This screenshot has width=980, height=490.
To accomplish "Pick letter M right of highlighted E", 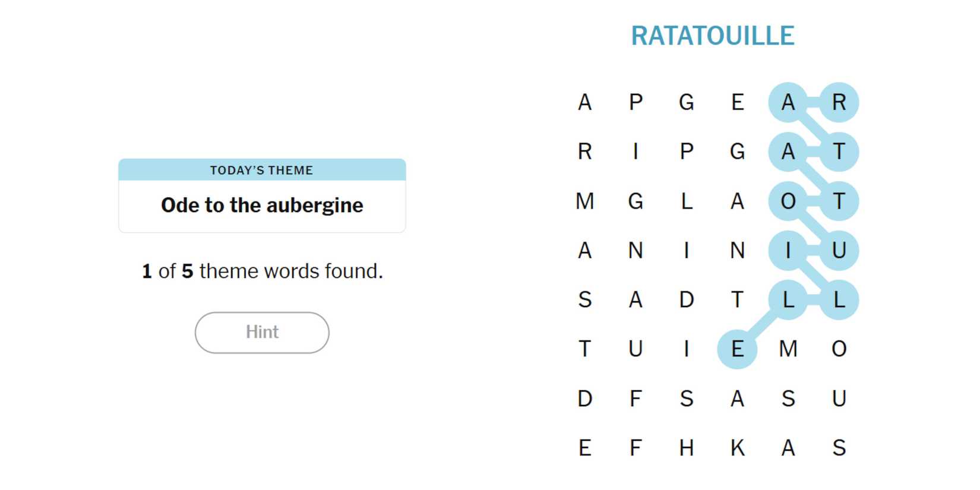I will [788, 349].
